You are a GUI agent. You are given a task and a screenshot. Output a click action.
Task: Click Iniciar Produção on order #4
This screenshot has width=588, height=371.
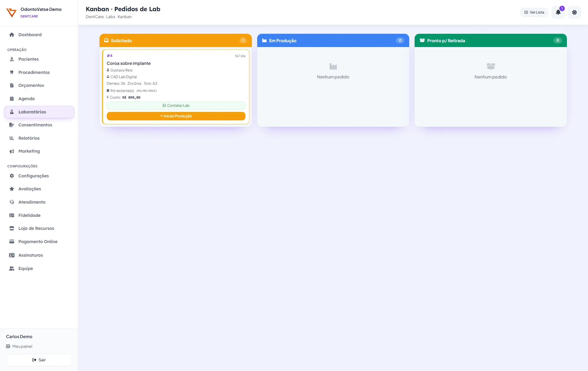pyautogui.click(x=176, y=116)
